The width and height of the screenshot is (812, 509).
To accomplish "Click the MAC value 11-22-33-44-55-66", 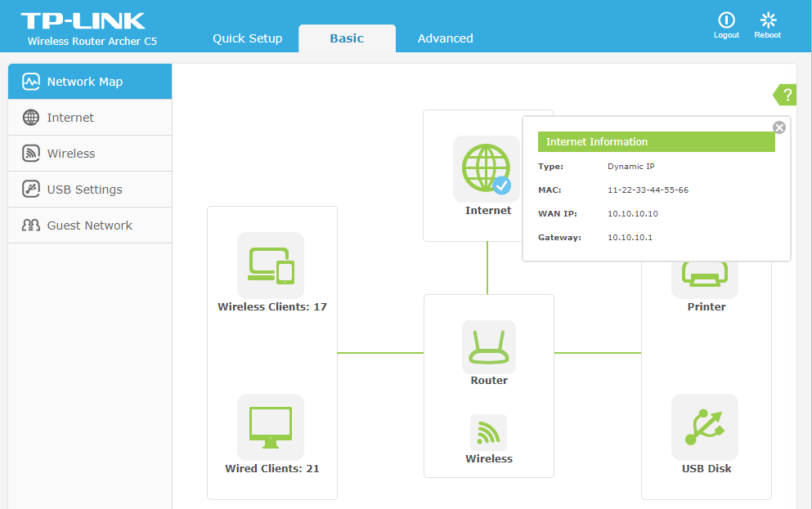I will click(648, 190).
